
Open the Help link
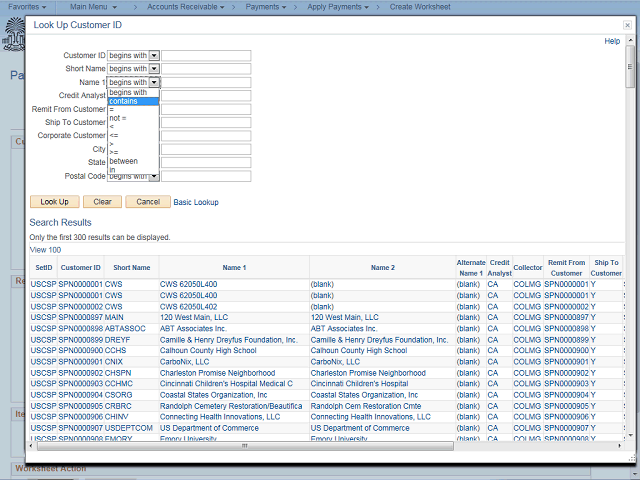click(x=612, y=41)
